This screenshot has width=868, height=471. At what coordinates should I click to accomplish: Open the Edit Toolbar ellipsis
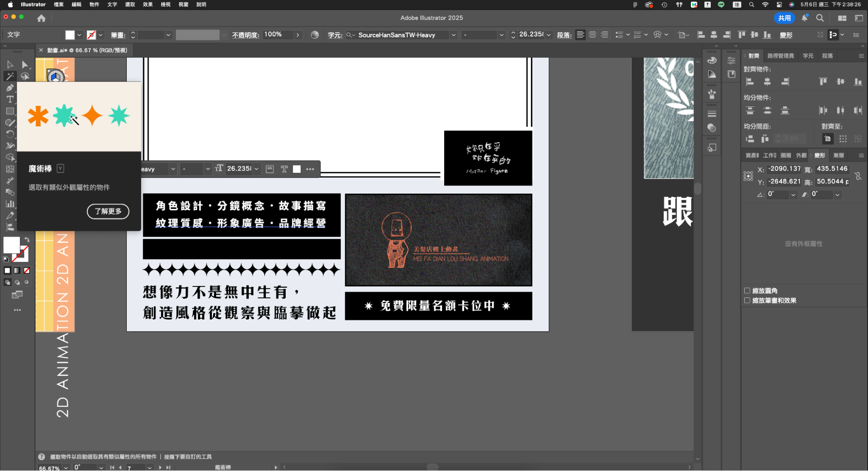pos(17,310)
